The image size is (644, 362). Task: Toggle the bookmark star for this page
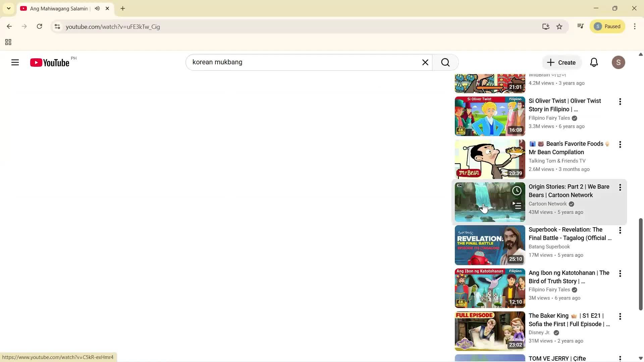[559, 26]
